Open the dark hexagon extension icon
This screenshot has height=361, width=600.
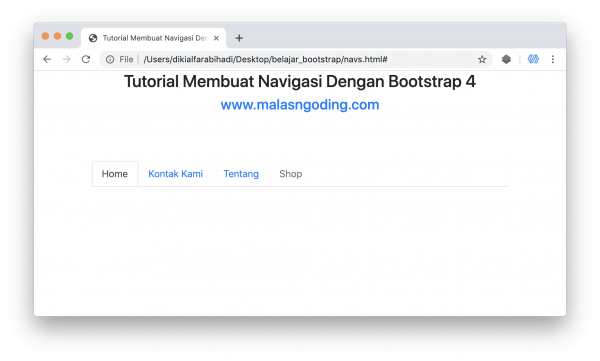click(506, 59)
